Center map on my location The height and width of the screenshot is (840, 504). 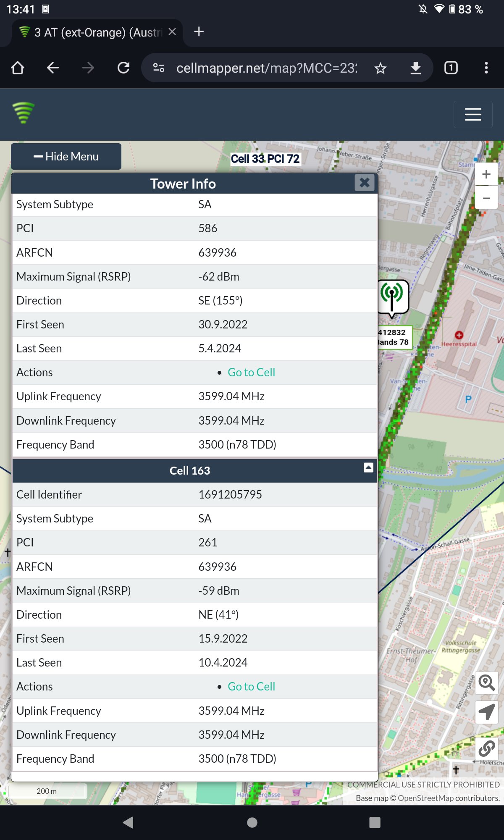coord(487,712)
